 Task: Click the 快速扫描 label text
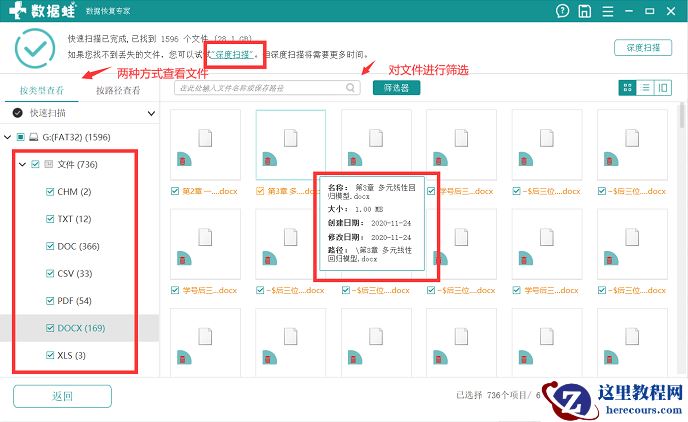pyautogui.click(x=47, y=113)
